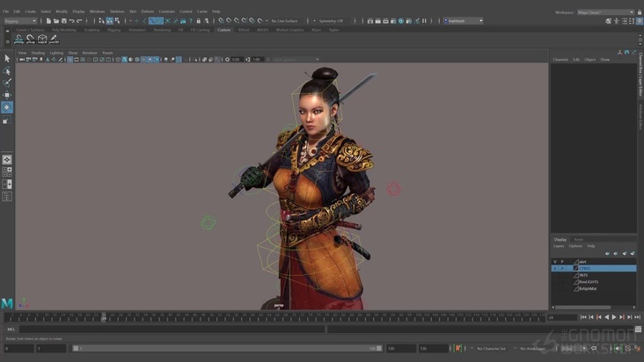Open the Deform menu
This screenshot has width=644, height=362.
(148, 11)
